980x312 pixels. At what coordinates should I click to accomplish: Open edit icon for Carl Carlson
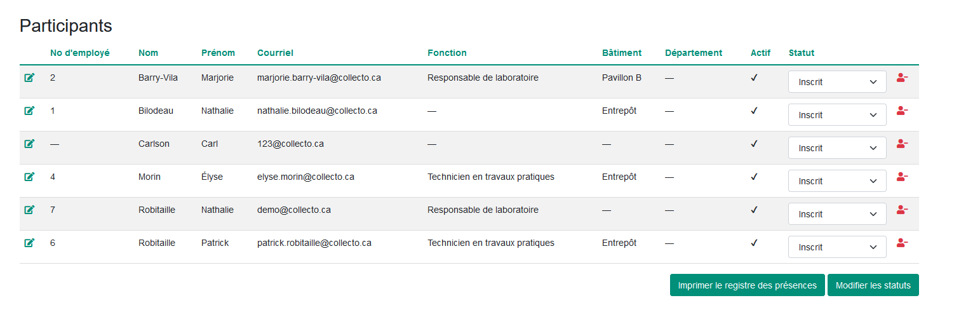click(x=29, y=144)
